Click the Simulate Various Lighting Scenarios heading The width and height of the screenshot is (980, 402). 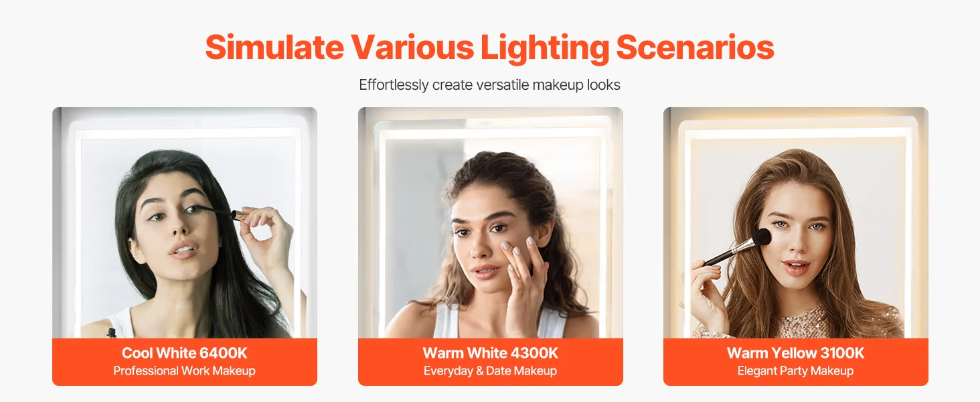[x=489, y=48]
